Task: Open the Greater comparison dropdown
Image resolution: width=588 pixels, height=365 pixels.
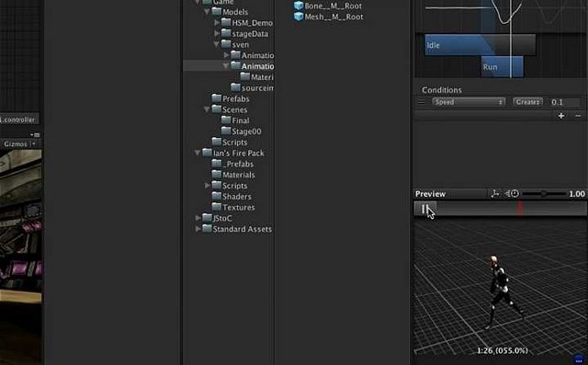Action: pos(527,102)
